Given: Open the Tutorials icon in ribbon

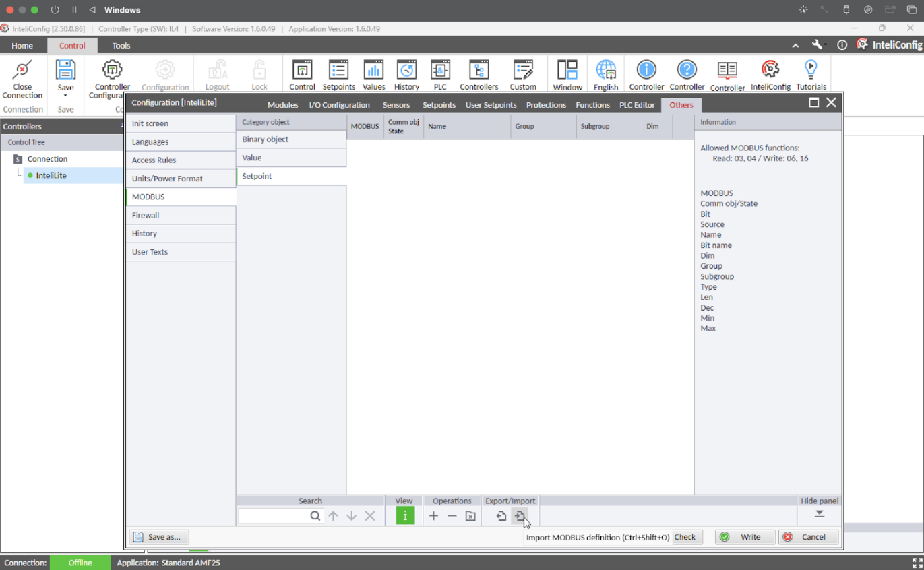Looking at the screenshot, I should point(811,70).
